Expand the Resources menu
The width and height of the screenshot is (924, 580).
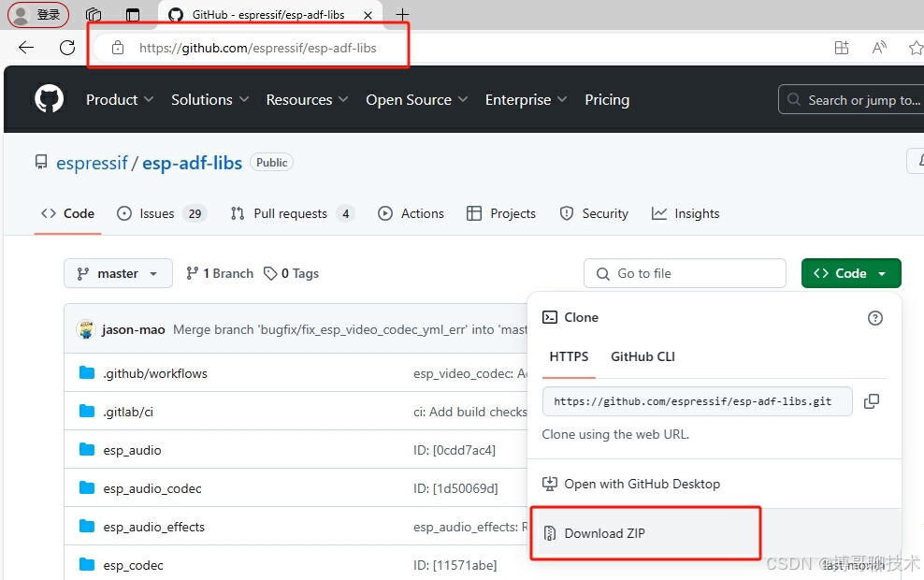[x=307, y=99]
